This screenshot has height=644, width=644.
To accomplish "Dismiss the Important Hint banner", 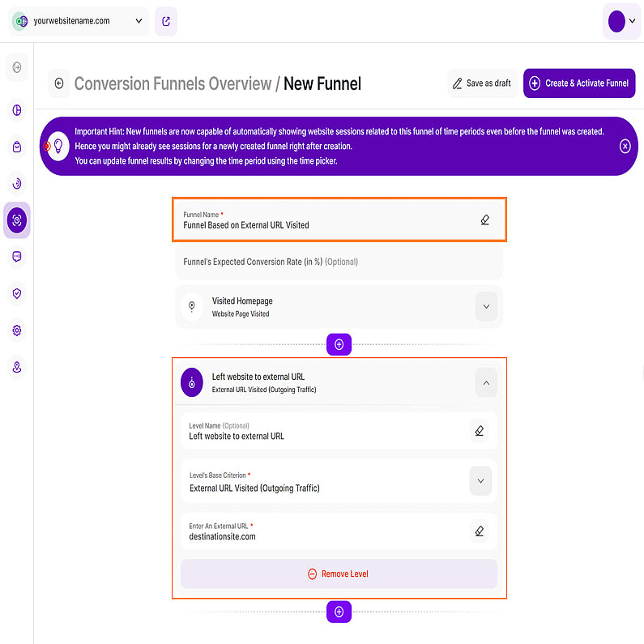I will click(625, 146).
